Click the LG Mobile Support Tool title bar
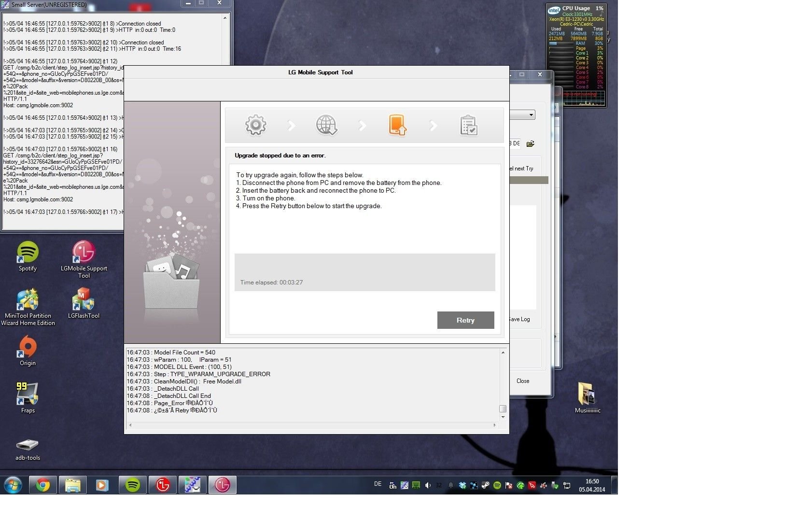This screenshot has width=812, height=508. point(316,72)
